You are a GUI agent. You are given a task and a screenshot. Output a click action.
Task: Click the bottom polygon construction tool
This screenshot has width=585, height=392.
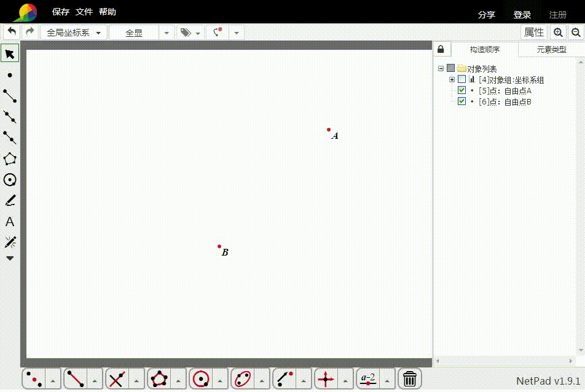[x=159, y=379]
